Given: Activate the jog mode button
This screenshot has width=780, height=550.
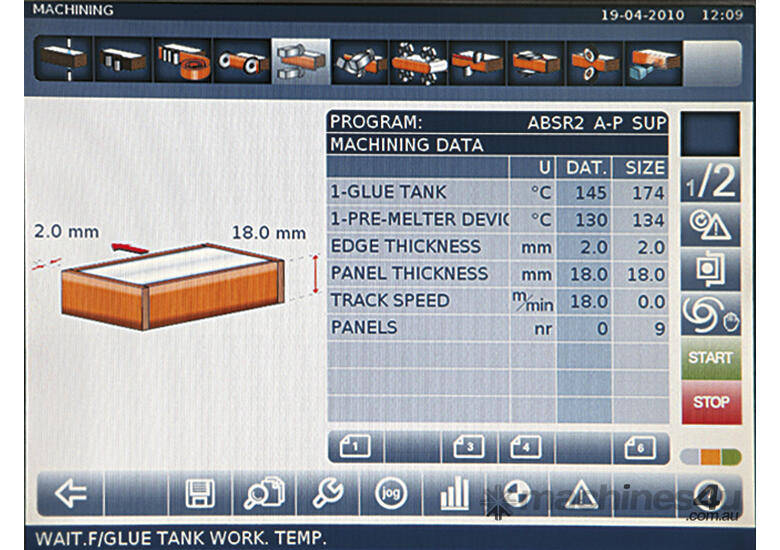Looking at the screenshot, I should click(x=391, y=494).
